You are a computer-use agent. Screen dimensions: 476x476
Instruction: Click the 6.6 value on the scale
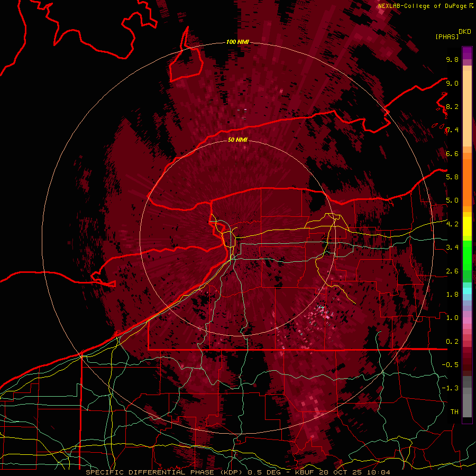[x=452, y=153]
